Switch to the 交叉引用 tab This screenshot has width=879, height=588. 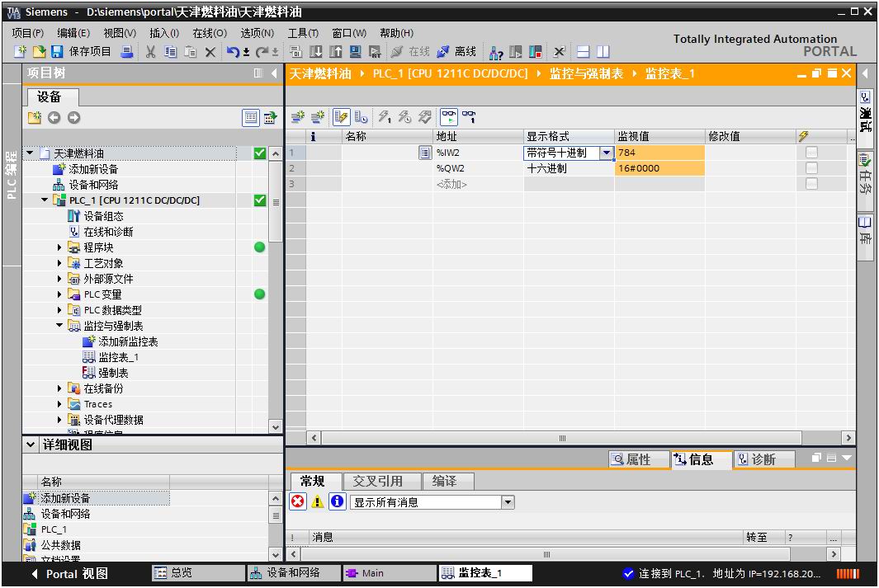point(377,481)
